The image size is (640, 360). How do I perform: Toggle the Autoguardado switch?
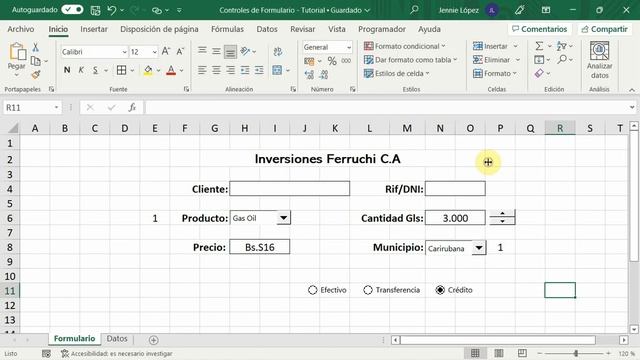click(72, 10)
